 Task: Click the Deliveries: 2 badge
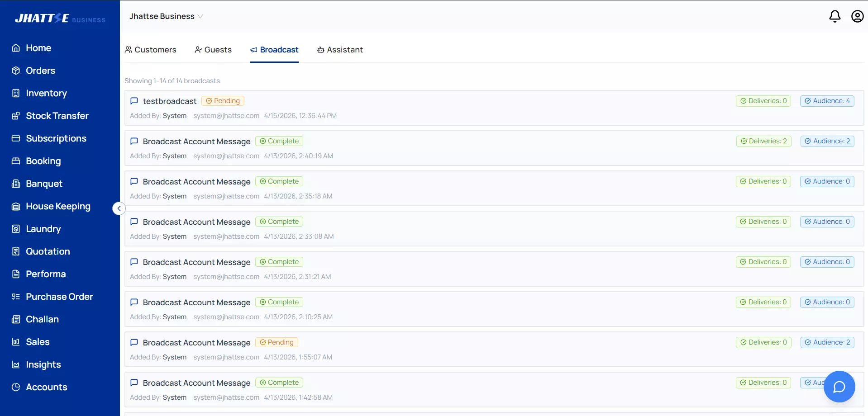(763, 141)
